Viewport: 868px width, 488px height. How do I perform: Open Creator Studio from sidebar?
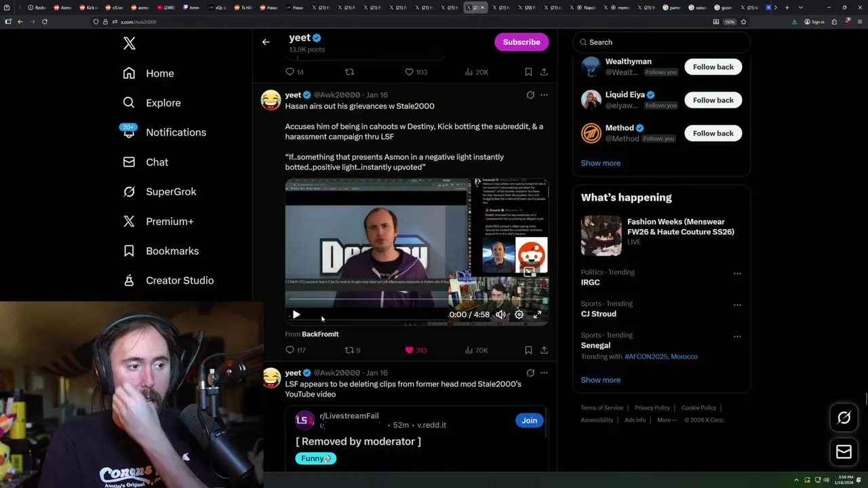[168, 281]
